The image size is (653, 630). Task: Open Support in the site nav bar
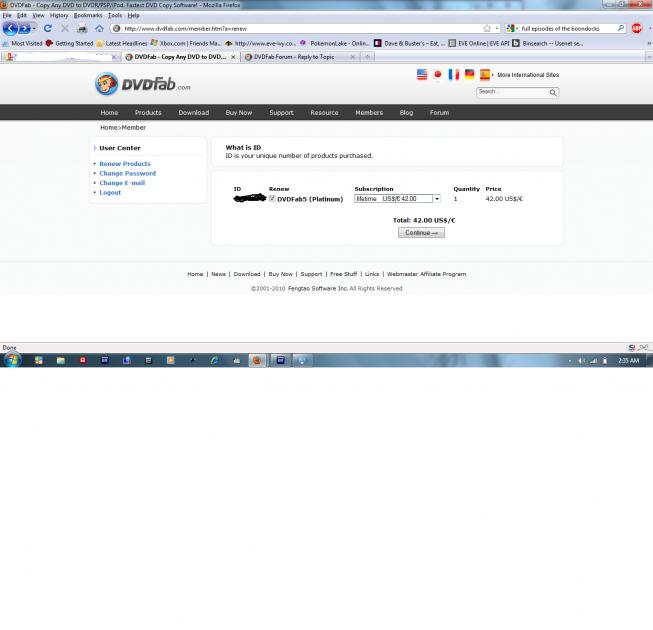coord(281,113)
